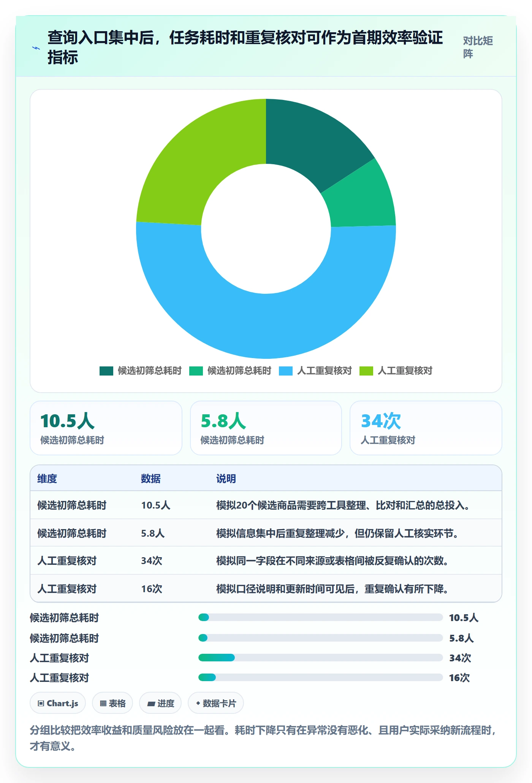This screenshot has width=532, height=783.
Task: Click the bar icon in the 进度 tag
Action: pos(151,704)
